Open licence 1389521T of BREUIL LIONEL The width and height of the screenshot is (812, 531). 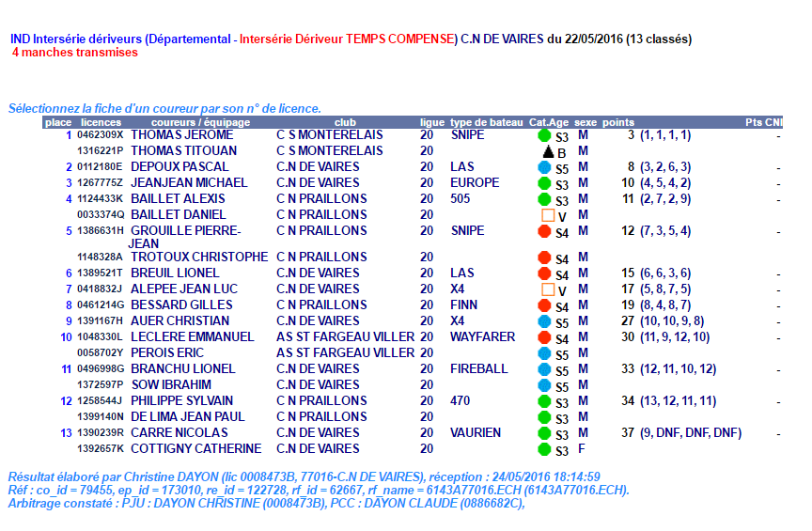pos(101,273)
